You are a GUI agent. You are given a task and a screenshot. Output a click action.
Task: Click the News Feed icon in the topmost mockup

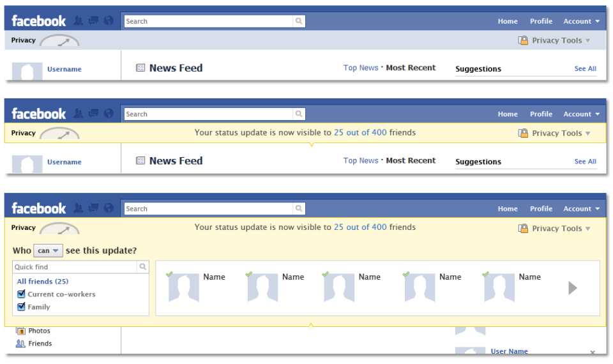tap(140, 68)
